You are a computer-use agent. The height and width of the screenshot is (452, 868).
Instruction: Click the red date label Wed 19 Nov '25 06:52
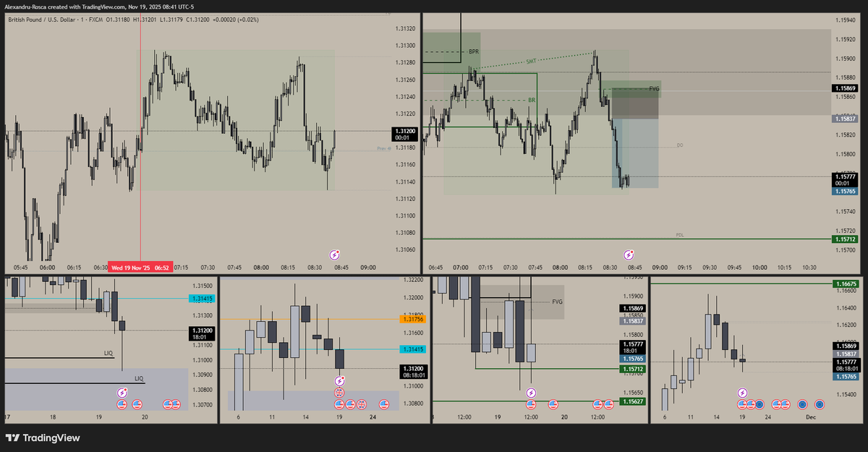click(x=140, y=268)
